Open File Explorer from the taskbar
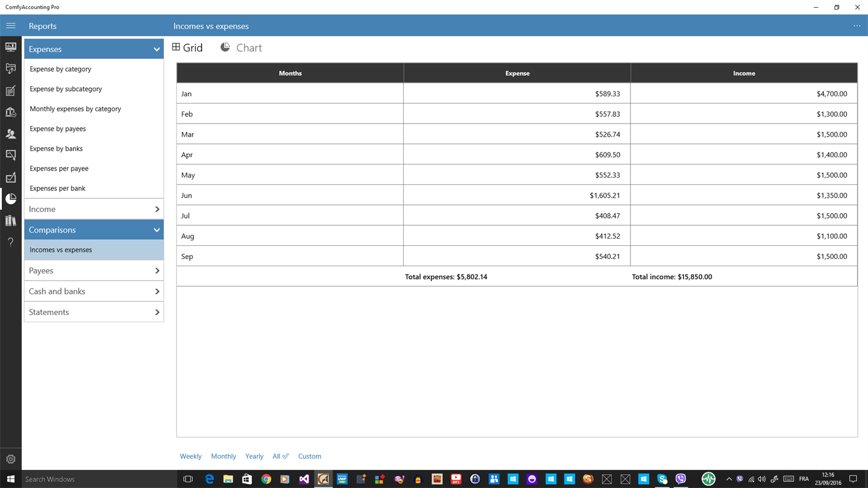The height and width of the screenshot is (488, 868). pos(228,479)
